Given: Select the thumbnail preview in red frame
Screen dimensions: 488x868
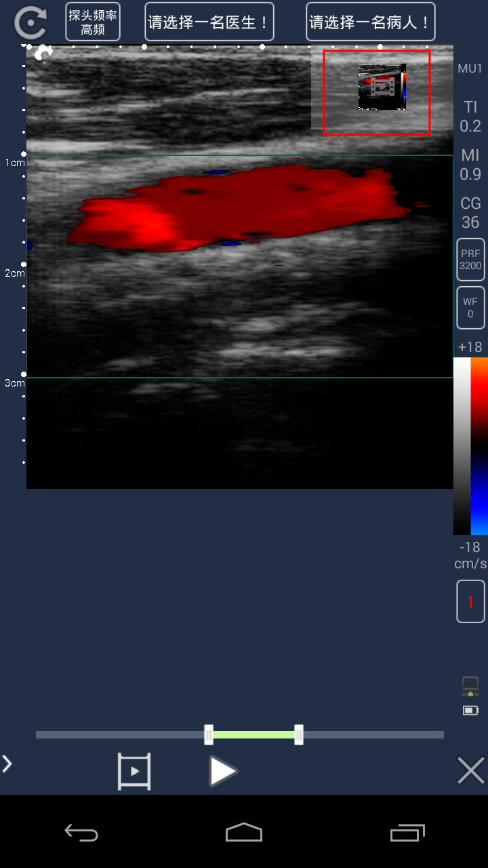Looking at the screenshot, I should click(x=377, y=92).
